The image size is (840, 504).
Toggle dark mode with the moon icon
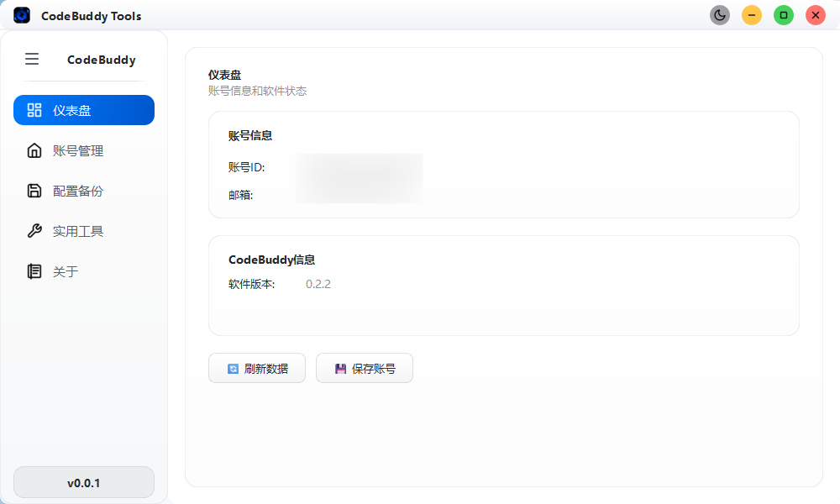[x=720, y=15]
